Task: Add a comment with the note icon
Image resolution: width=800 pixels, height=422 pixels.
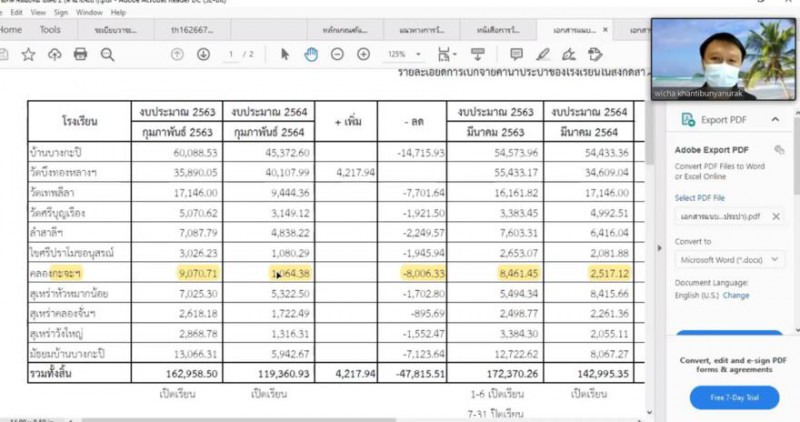Action: [516, 54]
